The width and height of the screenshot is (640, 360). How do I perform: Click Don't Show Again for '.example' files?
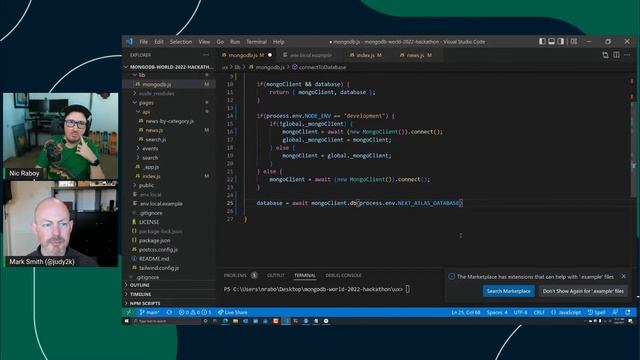(583, 291)
